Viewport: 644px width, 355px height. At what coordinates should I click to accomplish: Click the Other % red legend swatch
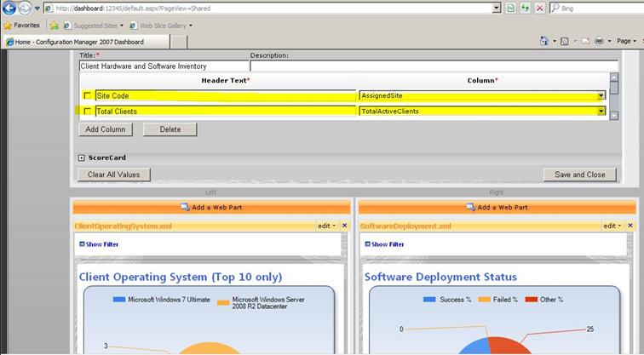point(532,300)
